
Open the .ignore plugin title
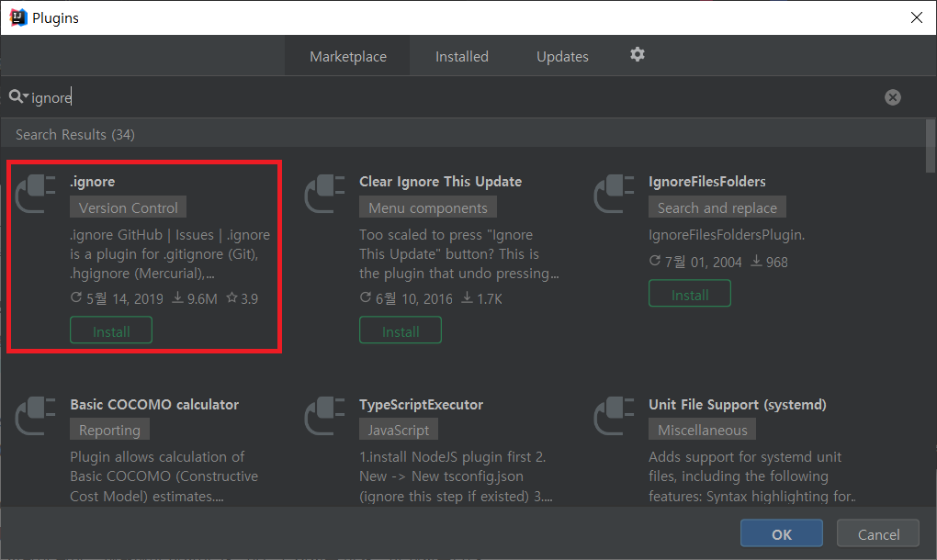coord(93,182)
